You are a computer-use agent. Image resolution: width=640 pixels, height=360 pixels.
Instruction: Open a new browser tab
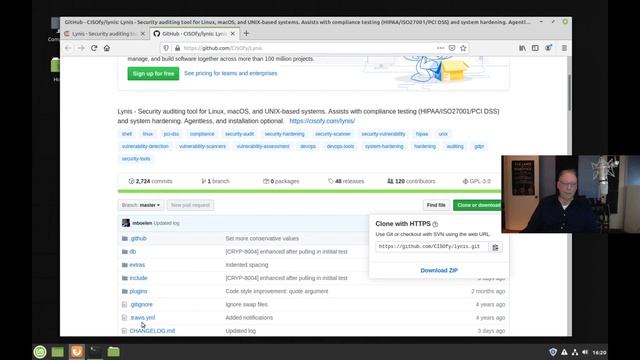(x=246, y=33)
